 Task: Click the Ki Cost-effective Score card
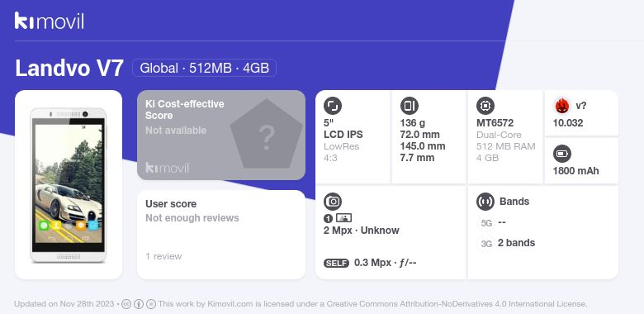221,135
